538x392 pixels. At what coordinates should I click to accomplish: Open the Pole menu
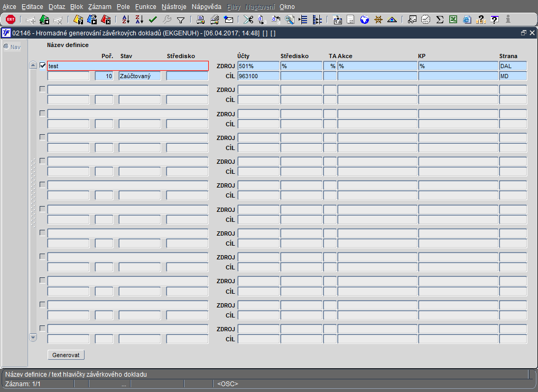[123, 7]
